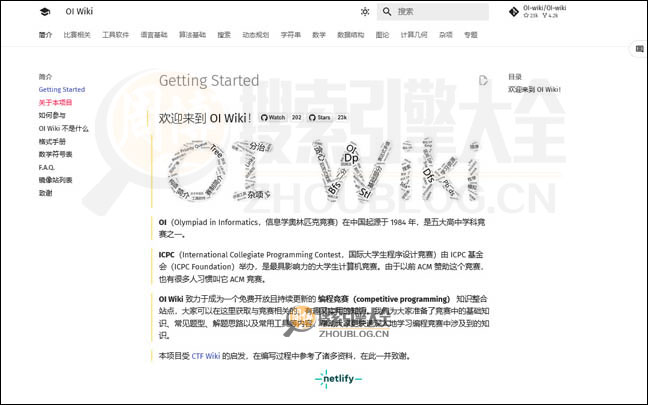This screenshot has width=648, height=405.
Task: Select the 工具软件 navigation tab
Action: click(116, 35)
